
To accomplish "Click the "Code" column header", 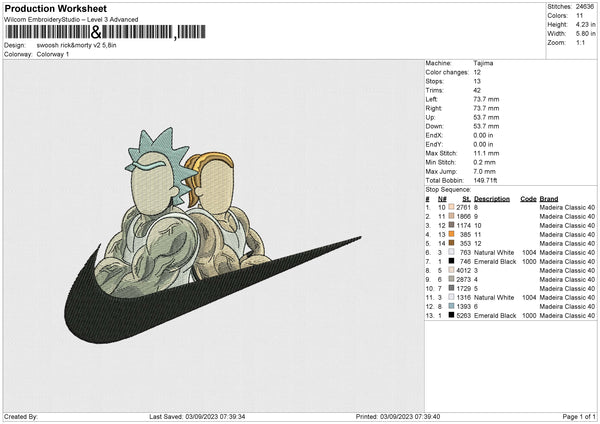I will [x=528, y=199].
